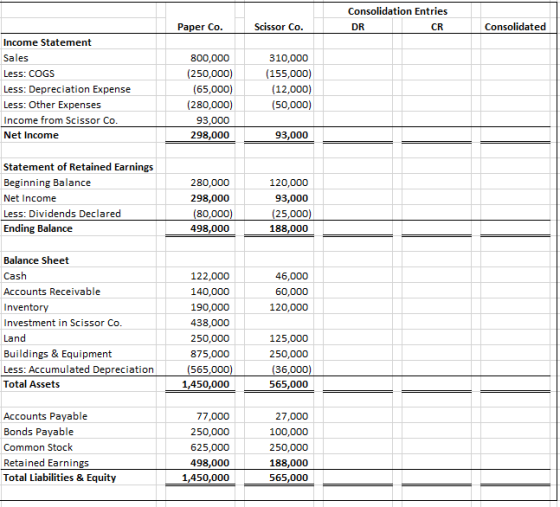
Task: Select the Scissor Co. column header
Action: click(279, 27)
